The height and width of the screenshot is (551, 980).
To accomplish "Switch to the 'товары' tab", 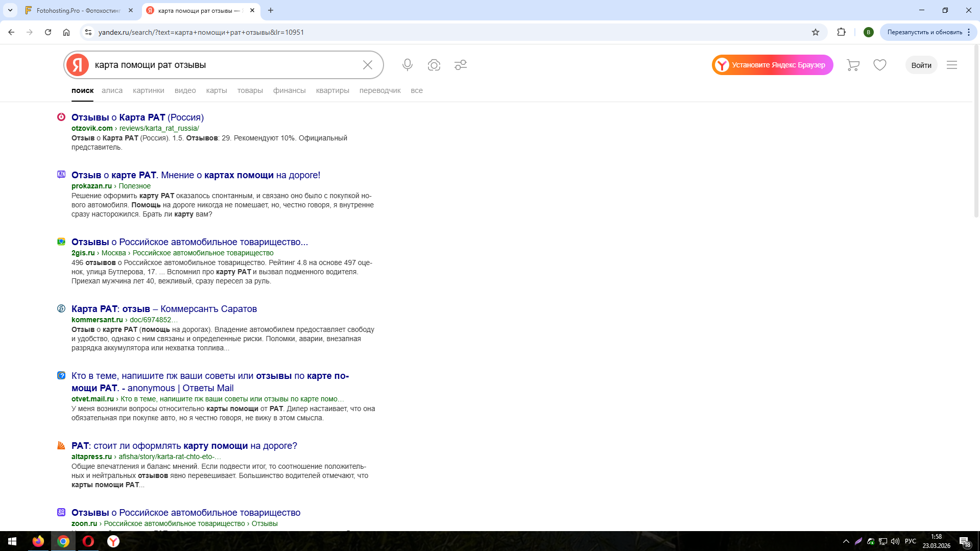I will tap(250, 90).
